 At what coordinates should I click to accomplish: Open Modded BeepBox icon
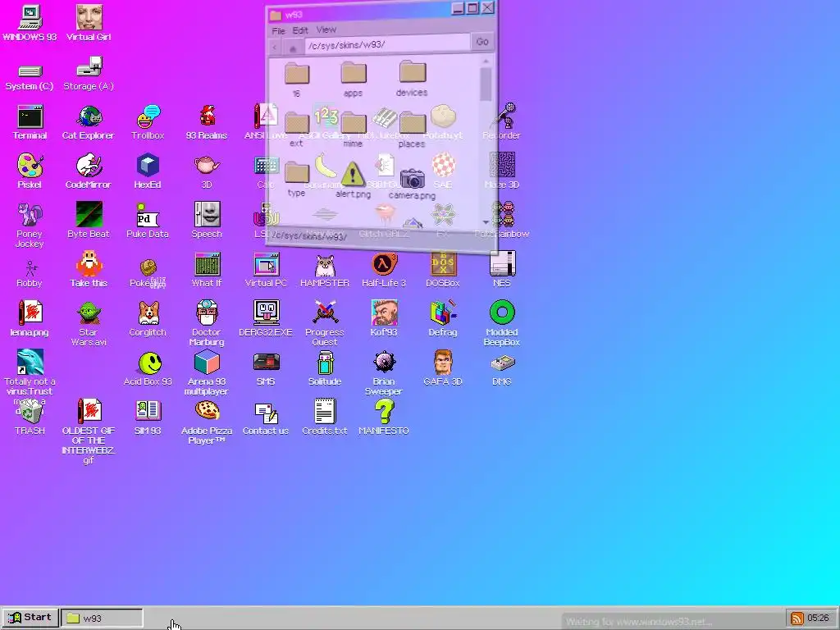[502, 324]
